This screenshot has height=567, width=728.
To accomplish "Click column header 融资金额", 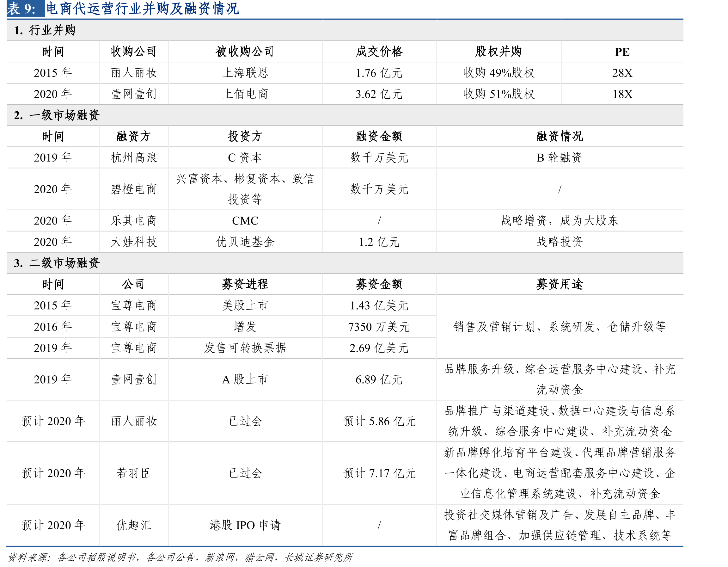I will pyautogui.click(x=379, y=136).
